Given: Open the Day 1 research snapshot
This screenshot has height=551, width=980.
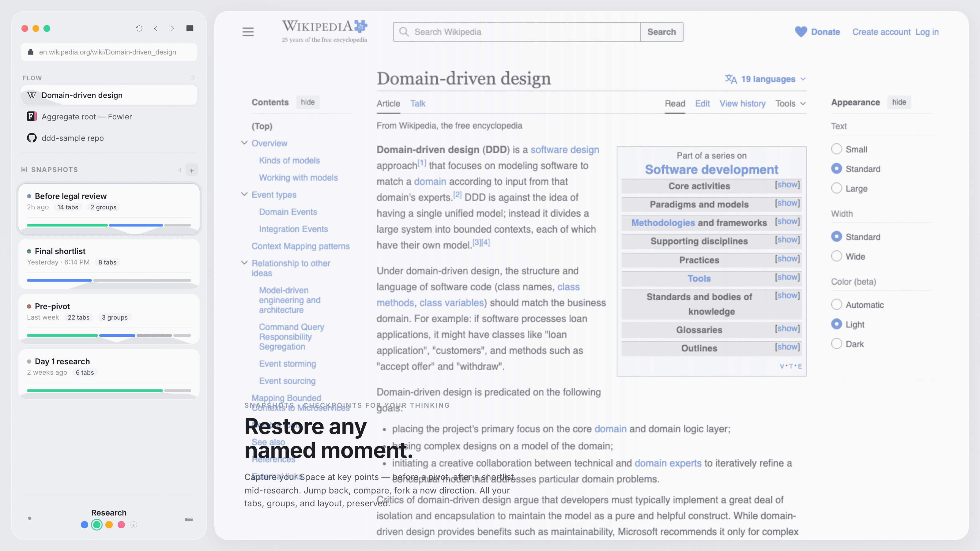Looking at the screenshot, I should [x=109, y=373].
